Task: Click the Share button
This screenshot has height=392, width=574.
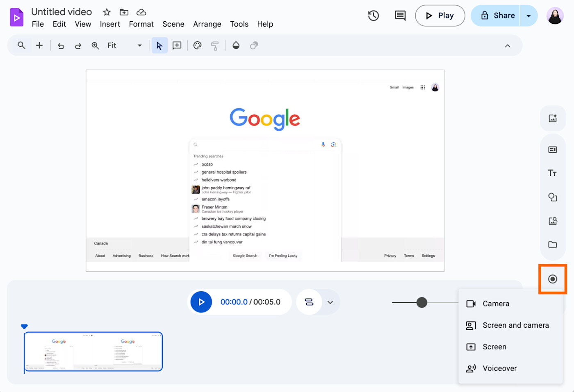Action: [x=496, y=16]
